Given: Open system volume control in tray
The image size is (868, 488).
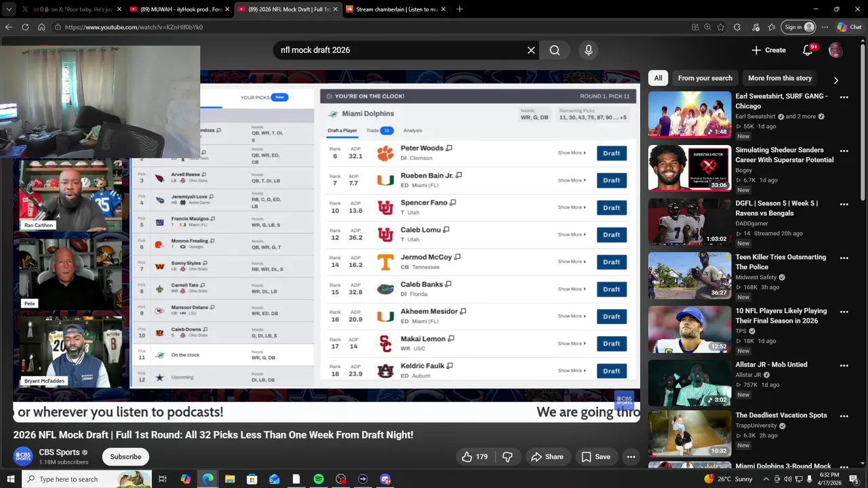Looking at the screenshot, I should 788,479.
